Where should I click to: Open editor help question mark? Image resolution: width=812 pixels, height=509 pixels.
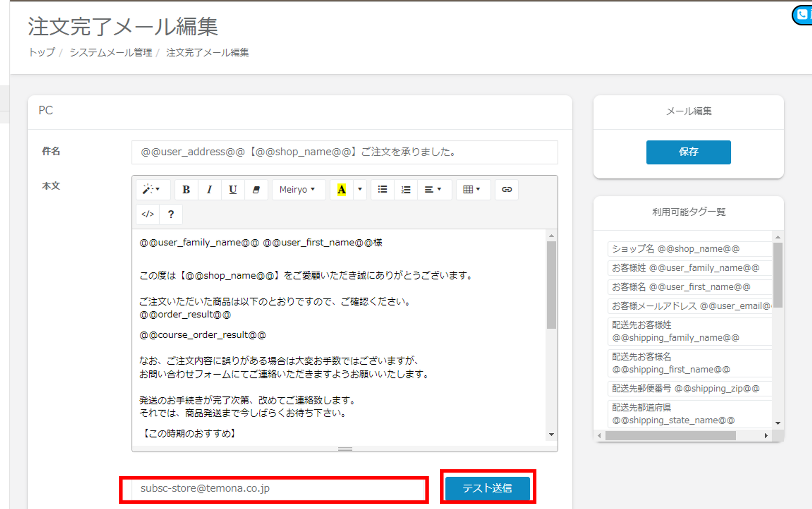pos(171,214)
